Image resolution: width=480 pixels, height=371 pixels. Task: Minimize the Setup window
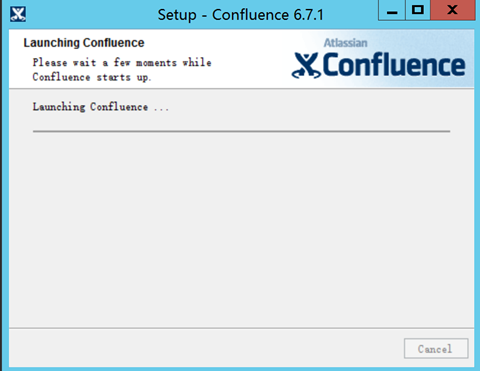coord(392,10)
